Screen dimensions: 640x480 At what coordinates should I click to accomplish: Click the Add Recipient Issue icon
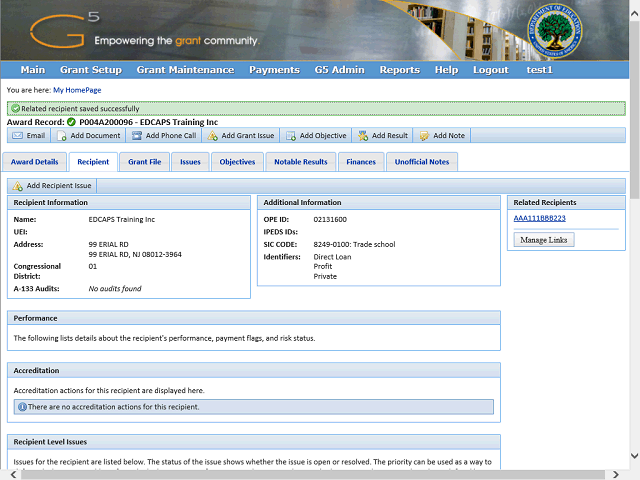(17, 186)
